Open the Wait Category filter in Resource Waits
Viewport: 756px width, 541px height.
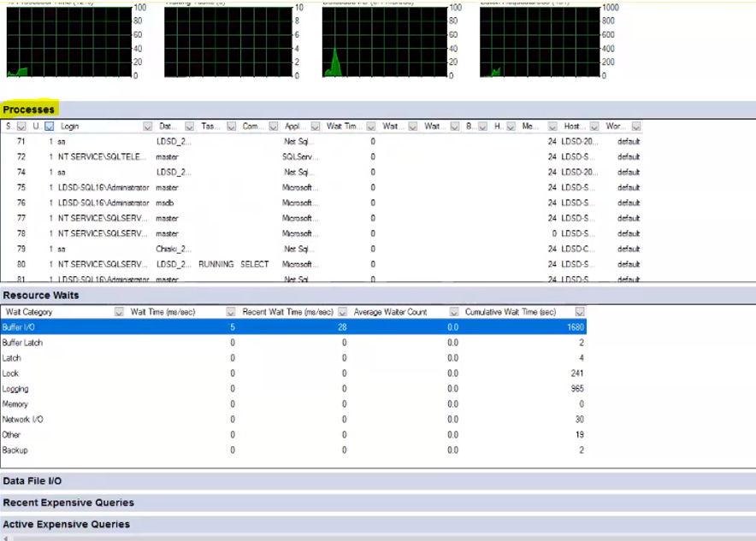116,312
